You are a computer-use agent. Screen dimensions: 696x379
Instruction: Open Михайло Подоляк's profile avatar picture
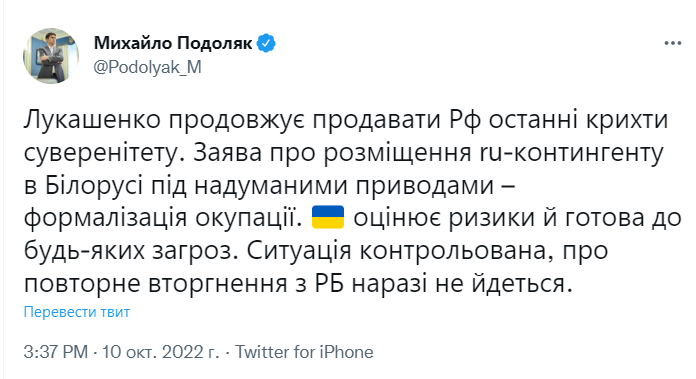[x=51, y=55]
